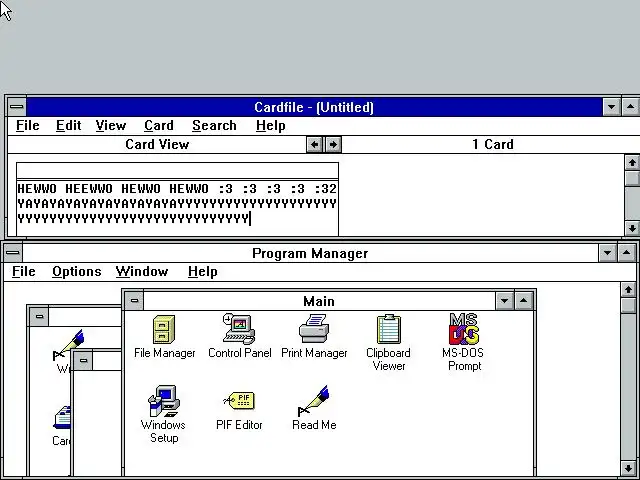Click Cardfile vertical scrollbar thumb
640x480 pixels.
coord(632,178)
